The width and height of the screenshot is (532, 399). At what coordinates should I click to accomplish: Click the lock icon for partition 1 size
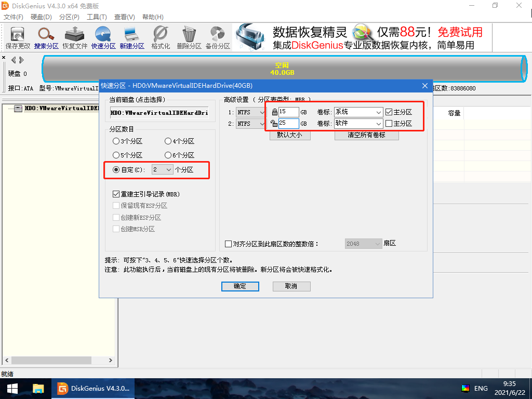[274, 112]
